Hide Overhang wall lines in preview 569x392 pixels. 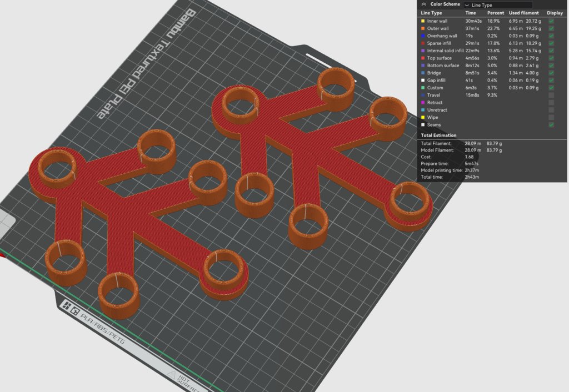[x=551, y=36]
